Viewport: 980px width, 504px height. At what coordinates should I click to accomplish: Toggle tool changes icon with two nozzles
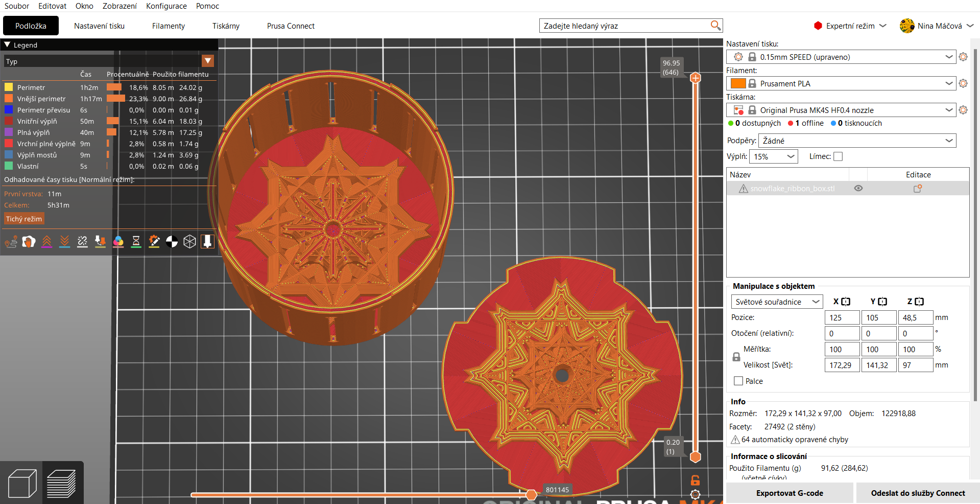pos(101,241)
